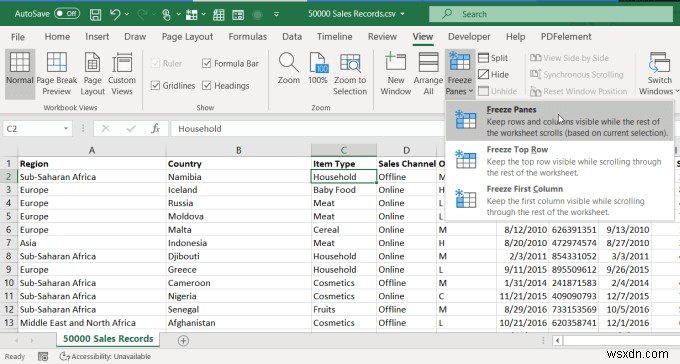Set zoom to 100%

(x=317, y=69)
